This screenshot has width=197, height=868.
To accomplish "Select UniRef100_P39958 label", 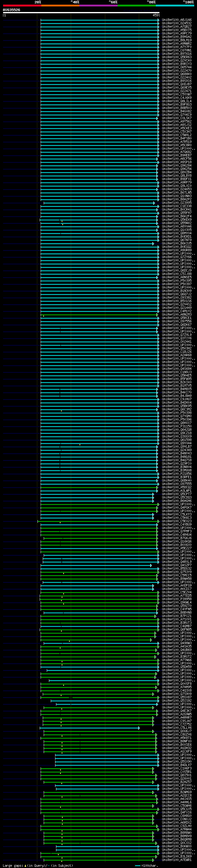I will (x=177, y=599).
